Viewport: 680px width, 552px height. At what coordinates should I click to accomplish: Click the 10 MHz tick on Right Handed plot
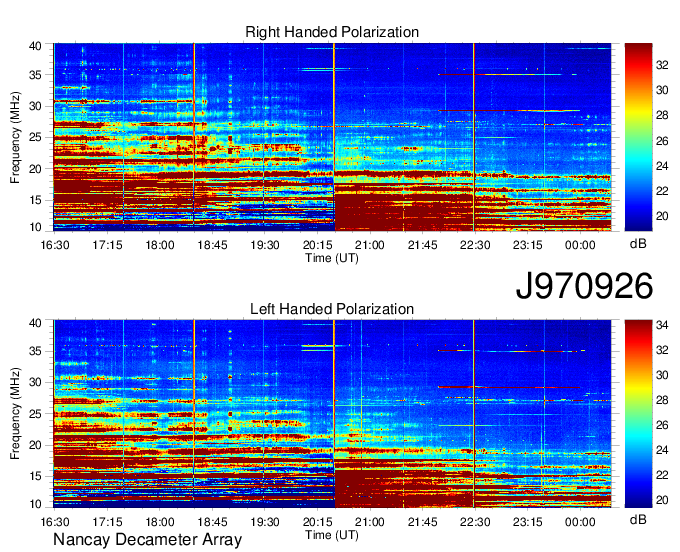point(36,227)
